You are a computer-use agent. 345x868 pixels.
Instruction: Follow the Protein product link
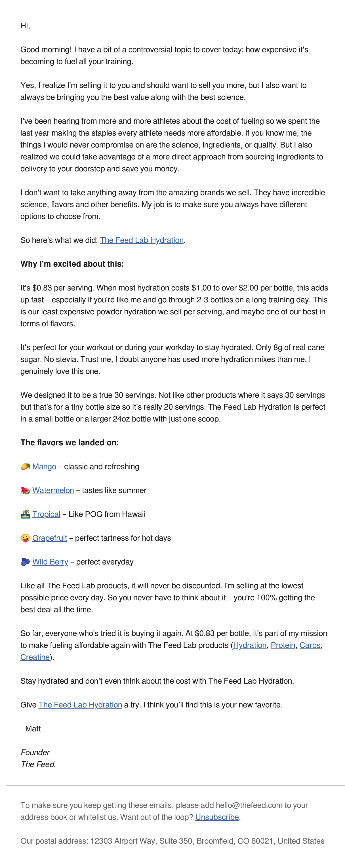coord(283,645)
